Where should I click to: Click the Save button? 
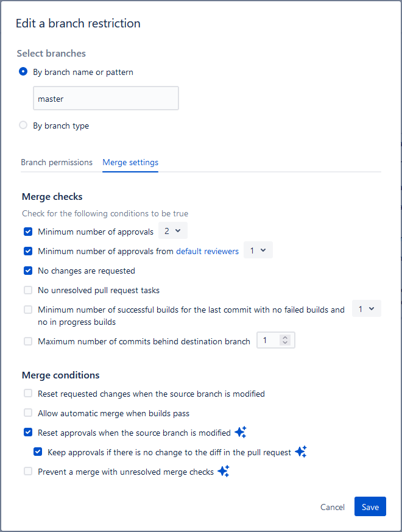[370, 506]
